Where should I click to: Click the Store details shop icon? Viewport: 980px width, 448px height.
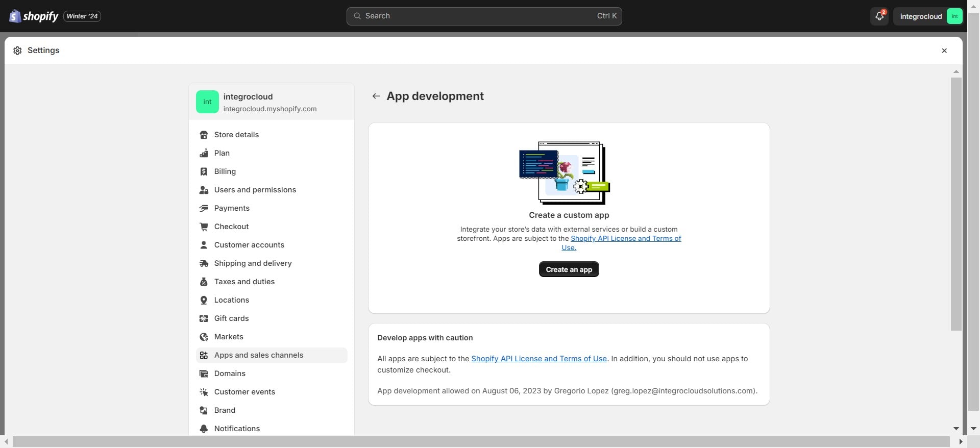click(x=204, y=135)
